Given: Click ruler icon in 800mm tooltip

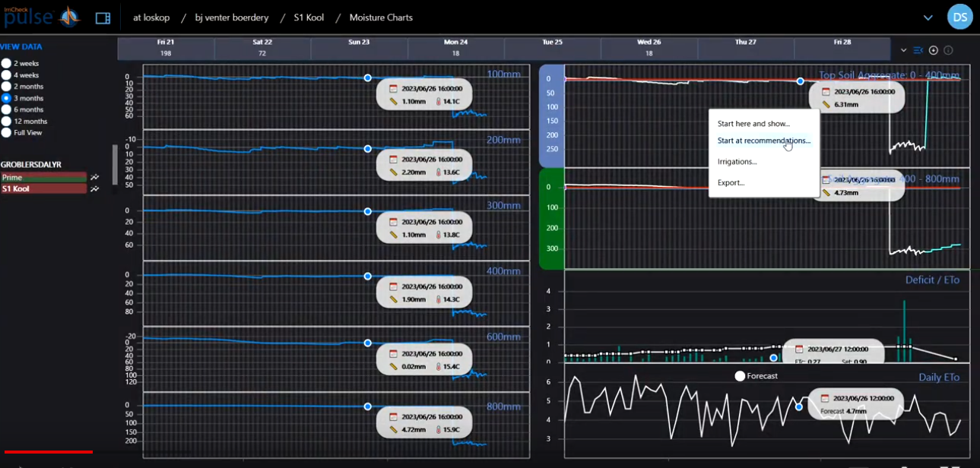Looking at the screenshot, I should pos(393,429).
